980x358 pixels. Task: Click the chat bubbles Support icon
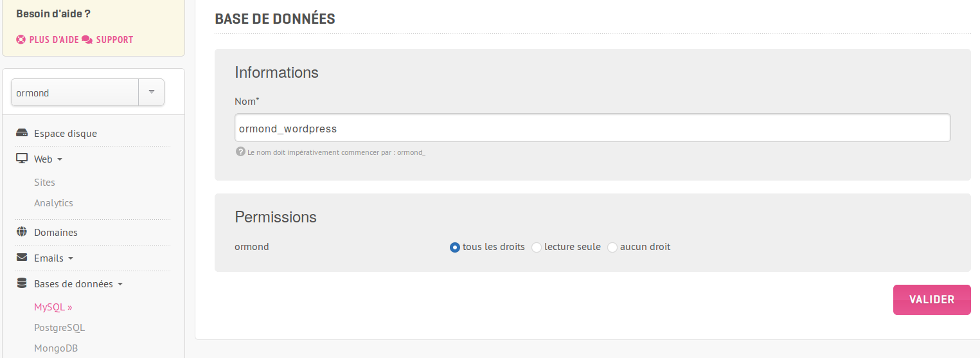point(87,40)
